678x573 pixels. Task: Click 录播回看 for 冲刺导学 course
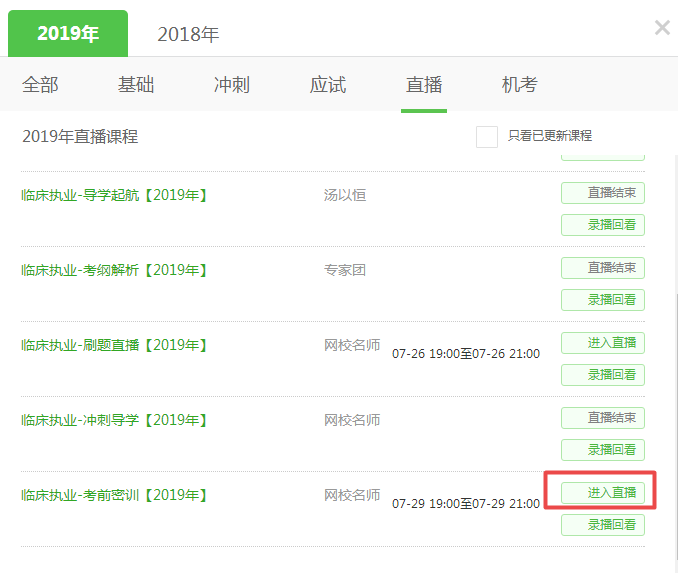[x=603, y=450]
